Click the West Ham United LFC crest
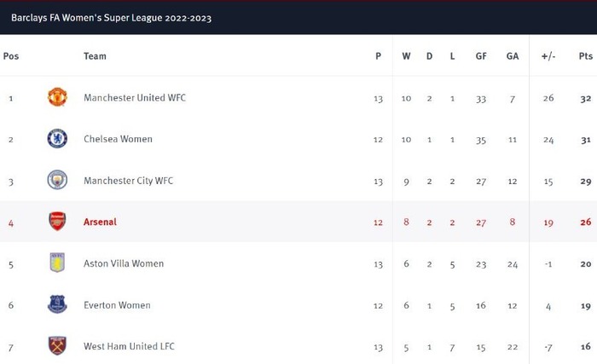This screenshot has height=364, width=597. coord(57,345)
